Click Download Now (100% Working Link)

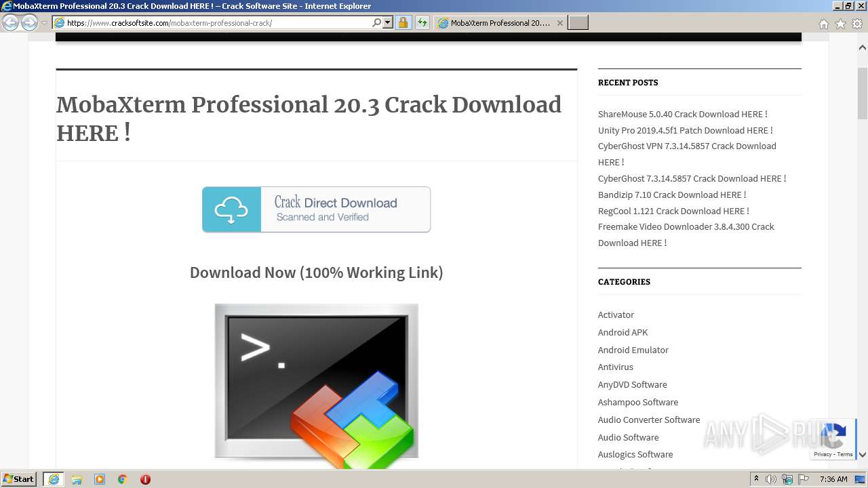(x=316, y=272)
